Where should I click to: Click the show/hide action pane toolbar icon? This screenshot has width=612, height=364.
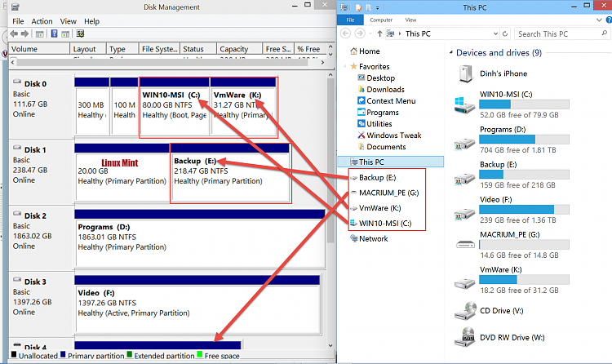point(65,34)
